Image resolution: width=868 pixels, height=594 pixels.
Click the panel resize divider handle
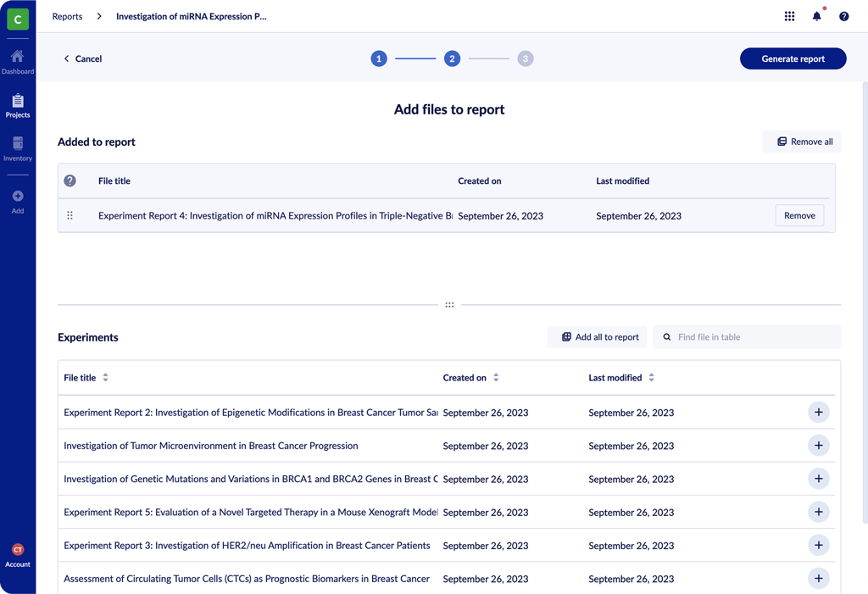449,305
